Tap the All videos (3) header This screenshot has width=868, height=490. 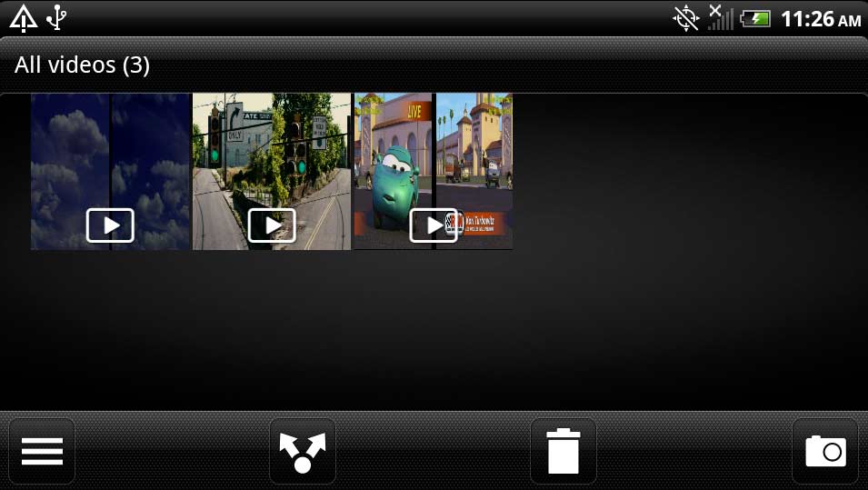point(82,65)
